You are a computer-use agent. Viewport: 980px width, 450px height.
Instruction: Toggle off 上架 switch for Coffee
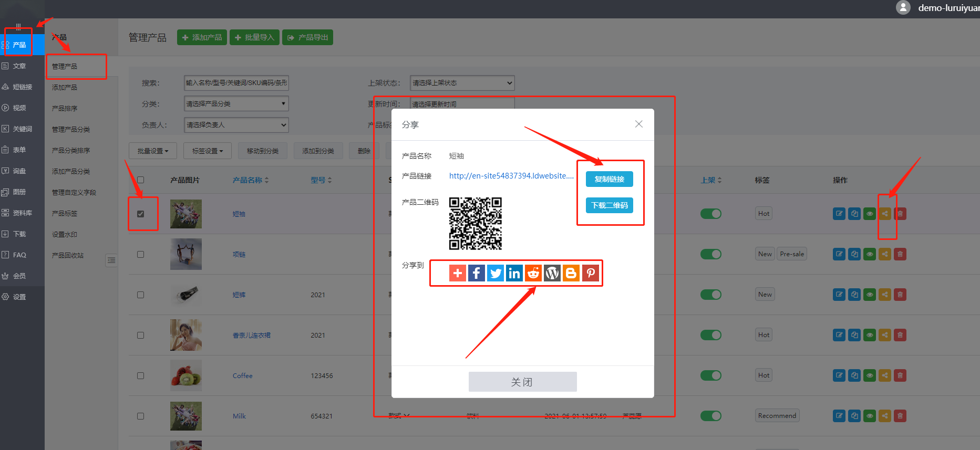click(710, 375)
